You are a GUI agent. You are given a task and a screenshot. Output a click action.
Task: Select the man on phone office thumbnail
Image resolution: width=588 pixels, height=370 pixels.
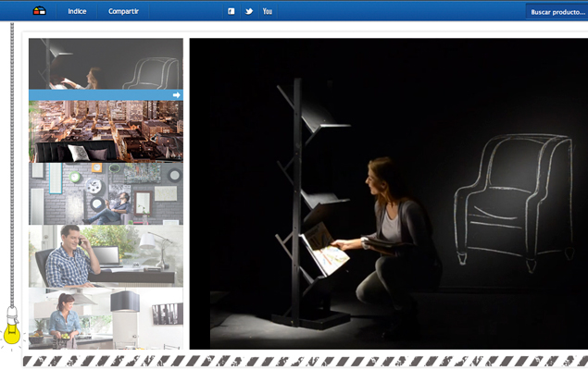(x=105, y=256)
